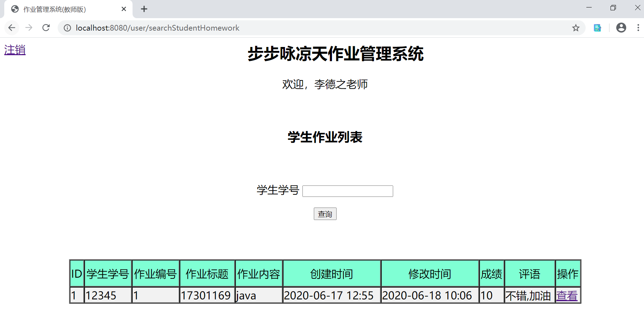Click the homework title cell 17301169

tap(207, 295)
